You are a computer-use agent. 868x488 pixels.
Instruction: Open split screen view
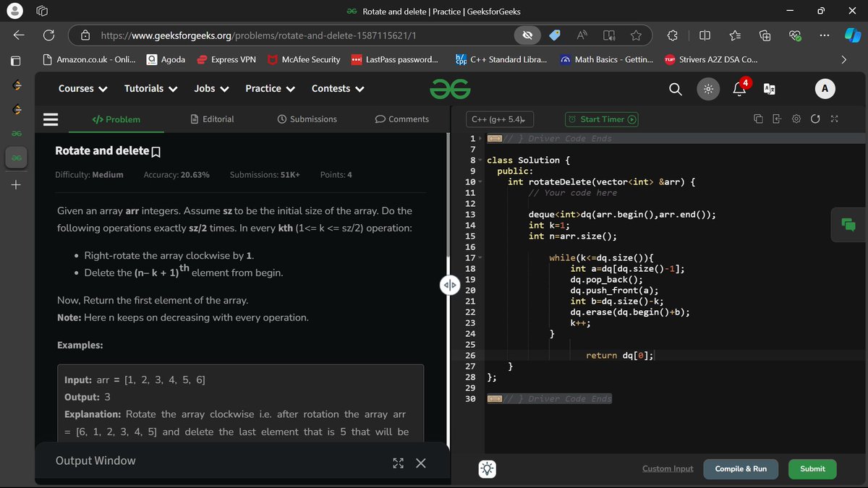(x=705, y=35)
